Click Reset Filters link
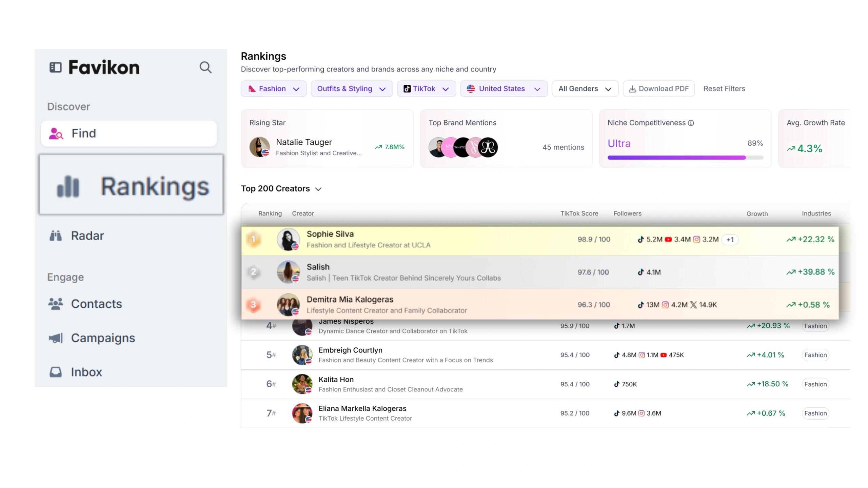868x488 pixels. tap(724, 89)
